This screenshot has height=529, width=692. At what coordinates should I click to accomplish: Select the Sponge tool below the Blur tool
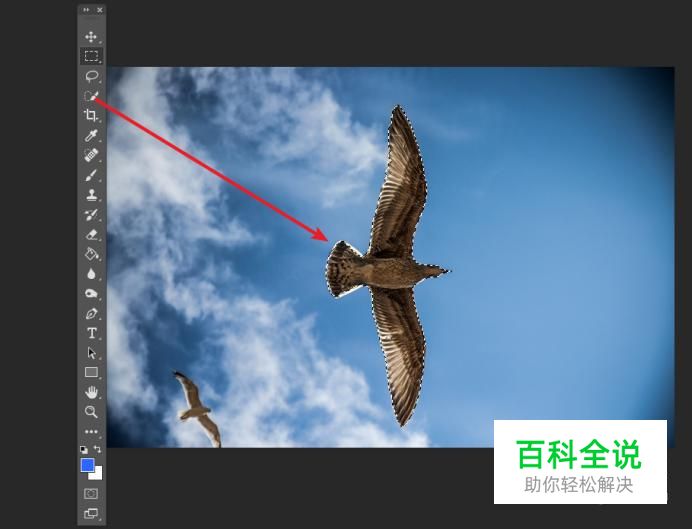click(91, 293)
